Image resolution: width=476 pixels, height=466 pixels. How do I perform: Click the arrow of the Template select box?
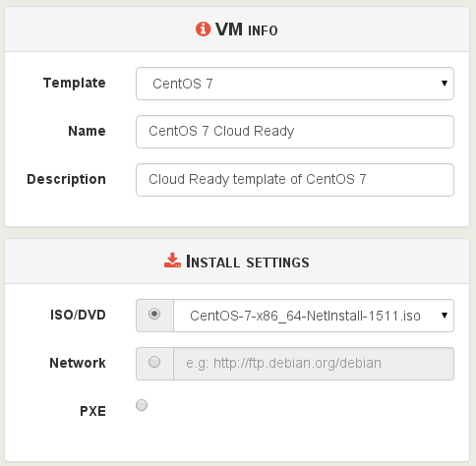point(445,84)
